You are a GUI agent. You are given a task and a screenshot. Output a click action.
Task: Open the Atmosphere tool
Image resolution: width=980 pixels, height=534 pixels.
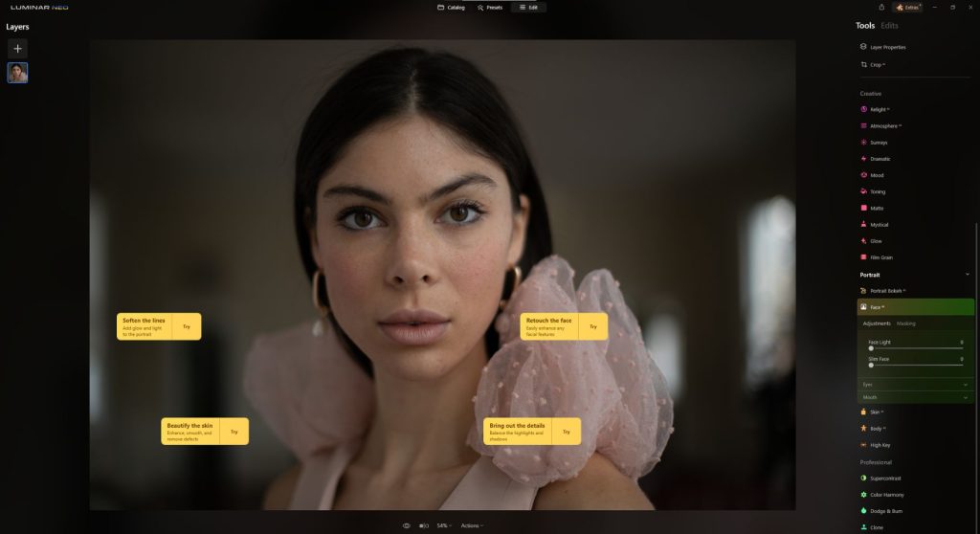pos(880,125)
